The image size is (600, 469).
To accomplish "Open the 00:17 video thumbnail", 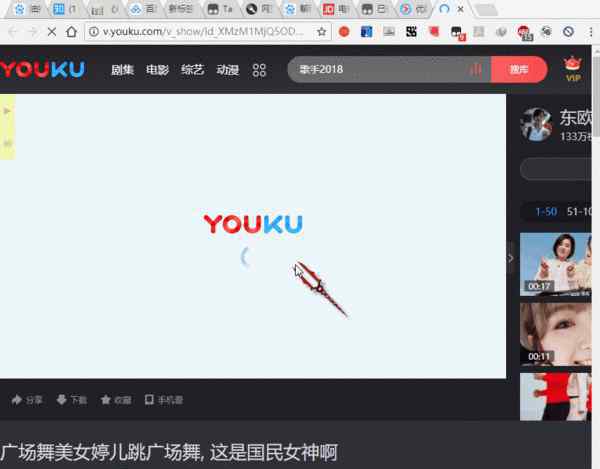I will point(556,264).
